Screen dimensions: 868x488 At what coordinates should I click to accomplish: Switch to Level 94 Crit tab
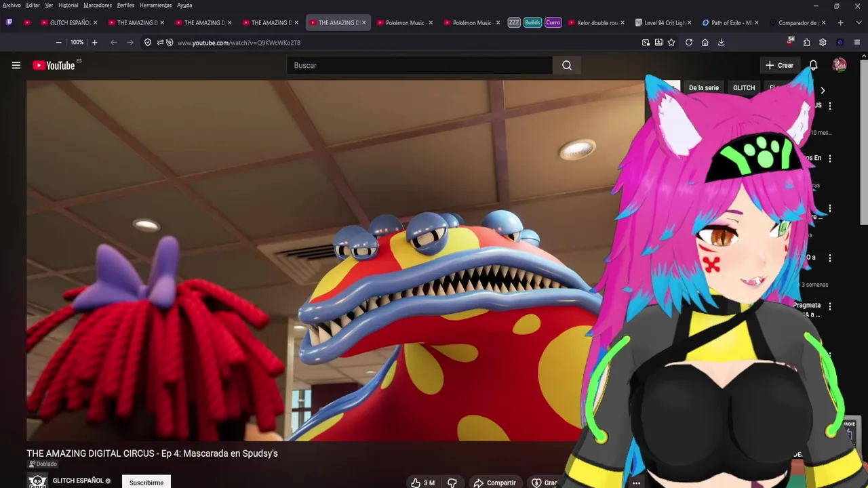(x=664, y=22)
